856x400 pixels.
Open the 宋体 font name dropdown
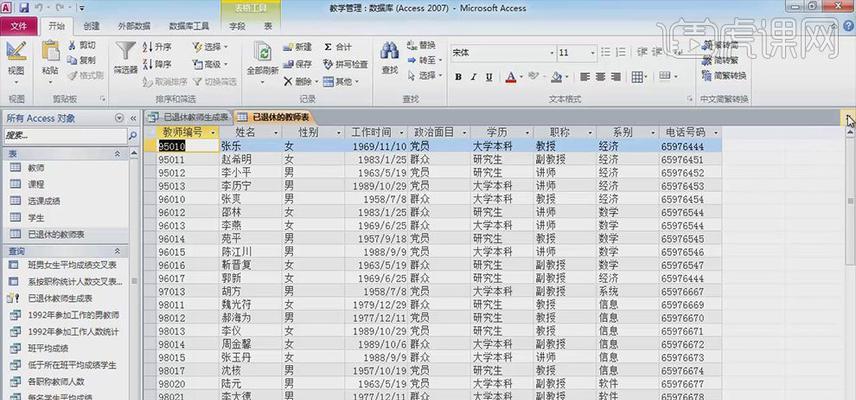(x=551, y=53)
